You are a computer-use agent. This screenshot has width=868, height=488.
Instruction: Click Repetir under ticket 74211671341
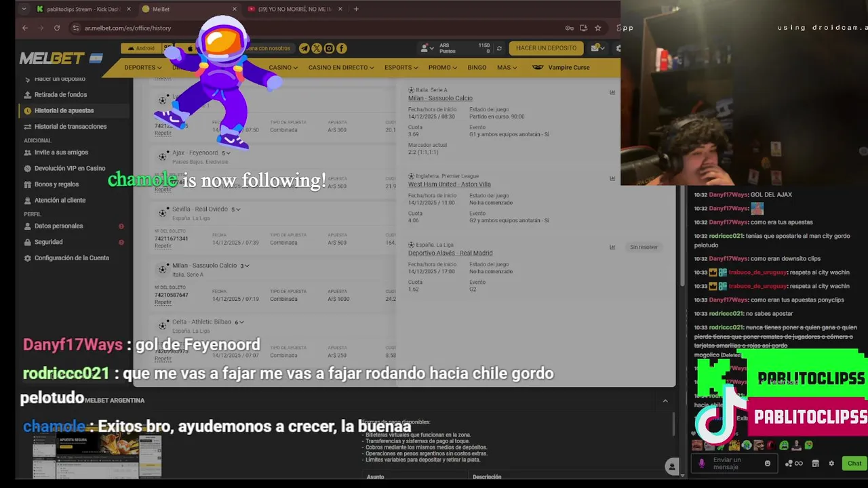[163, 246]
